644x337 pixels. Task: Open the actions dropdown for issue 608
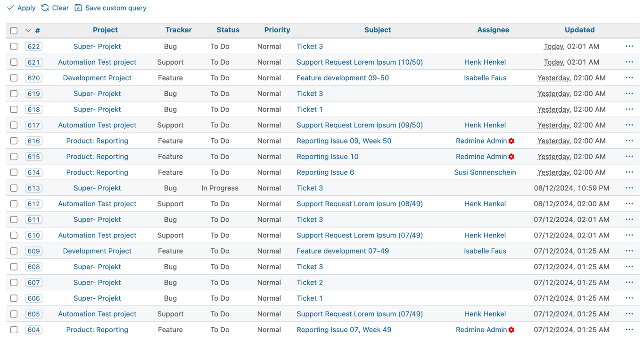(629, 267)
